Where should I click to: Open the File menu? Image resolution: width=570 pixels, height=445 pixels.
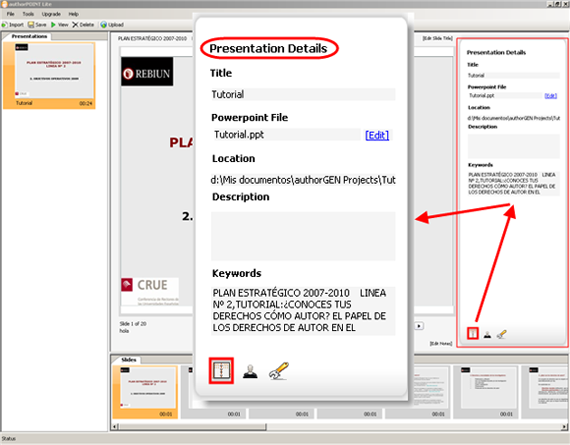coord(11,14)
